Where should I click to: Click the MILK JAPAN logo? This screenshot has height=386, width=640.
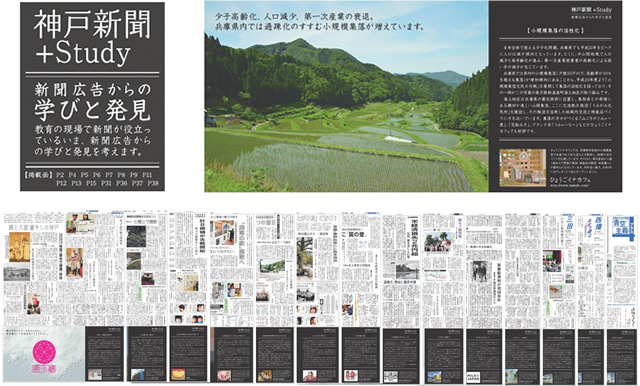click(x=473, y=377)
